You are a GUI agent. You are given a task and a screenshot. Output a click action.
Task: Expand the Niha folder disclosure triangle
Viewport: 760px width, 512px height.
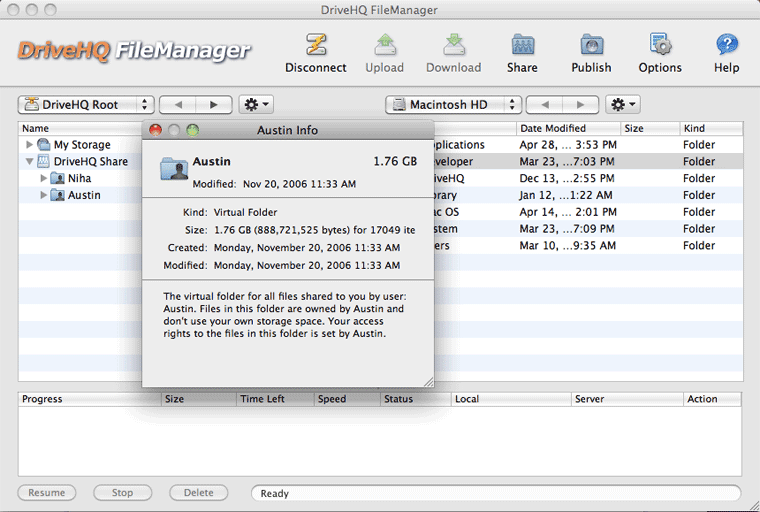tap(43, 178)
